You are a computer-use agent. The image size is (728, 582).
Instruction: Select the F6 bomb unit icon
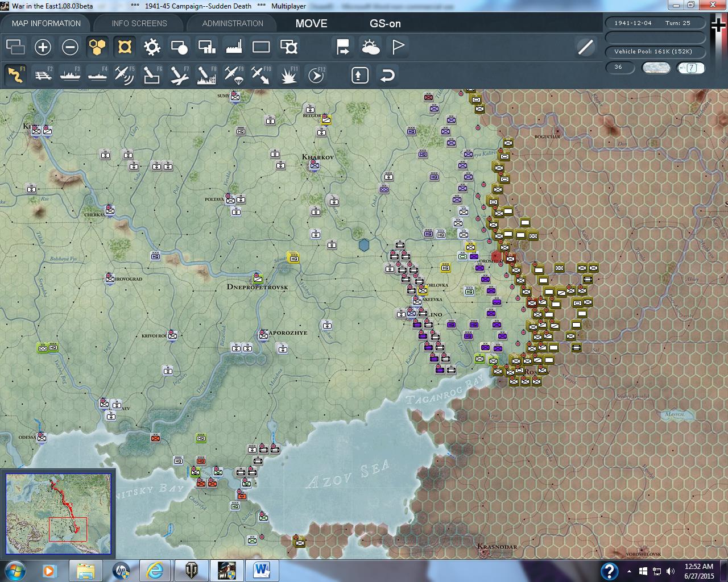152,75
